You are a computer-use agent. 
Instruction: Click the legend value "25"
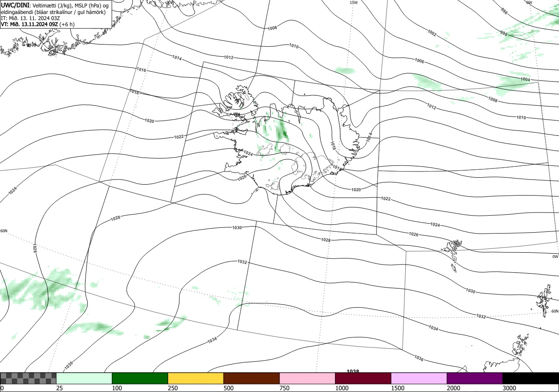pos(59,388)
